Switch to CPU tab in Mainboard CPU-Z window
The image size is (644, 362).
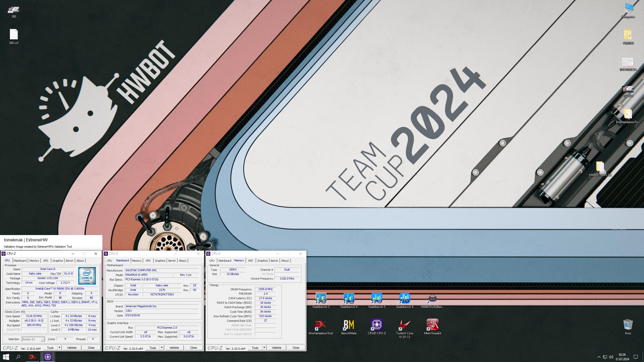click(110, 261)
